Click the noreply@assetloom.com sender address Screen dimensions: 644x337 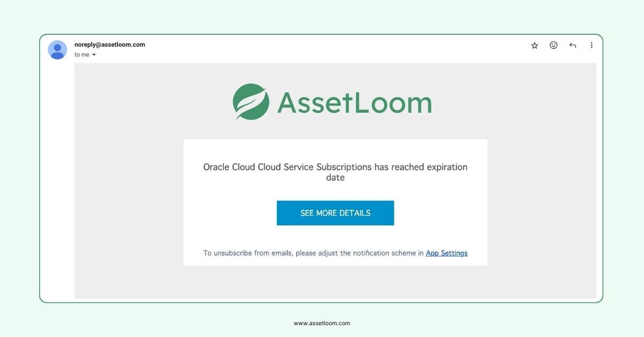(x=109, y=45)
